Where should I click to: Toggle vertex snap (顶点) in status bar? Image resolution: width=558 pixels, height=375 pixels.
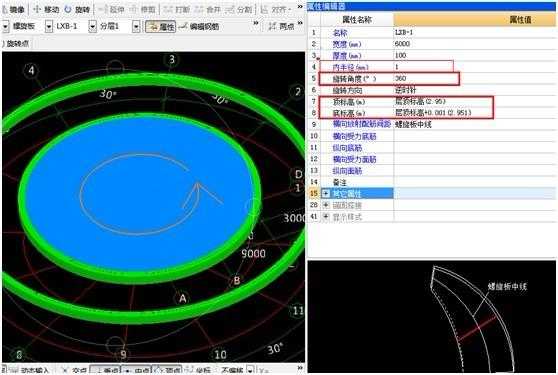point(168,370)
